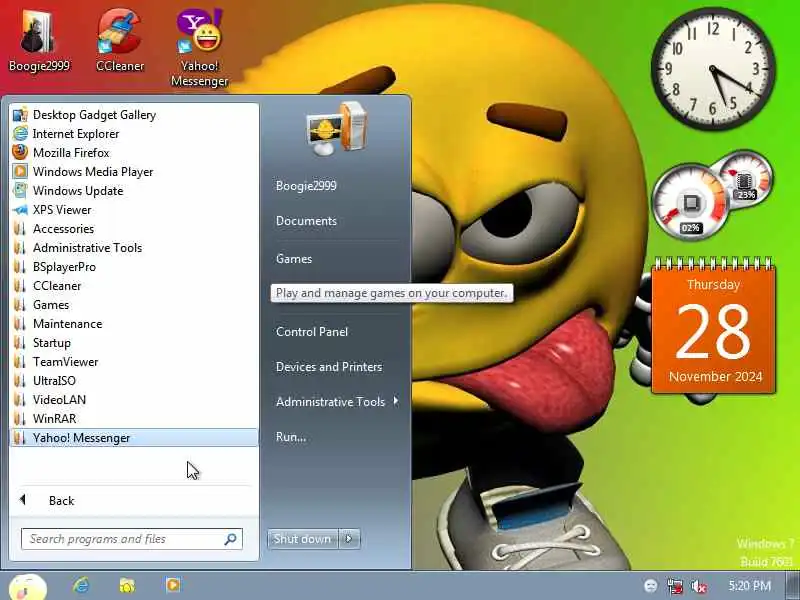Click the calendar gadget showing 28
Image resolution: width=800 pixels, height=600 pixels.
(x=713, y=327)
